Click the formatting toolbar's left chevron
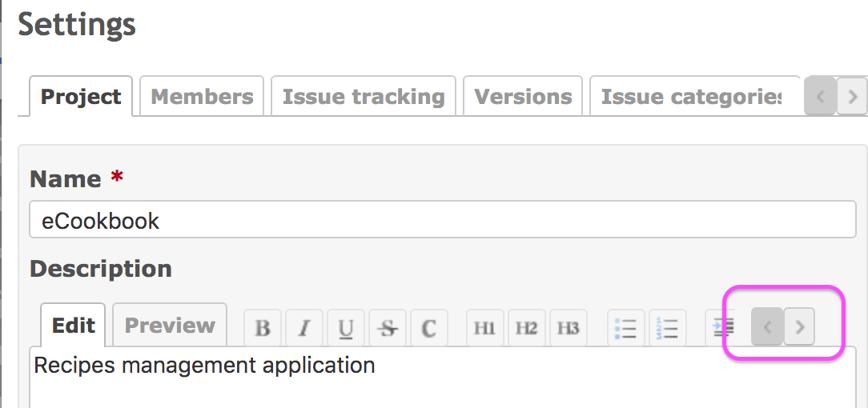Image resolution: width=868 pixels, height=408 pixels. click(x=767, y=326)
